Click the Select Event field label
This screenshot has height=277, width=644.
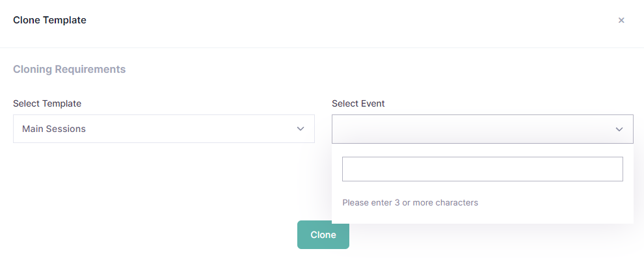point(358,103)
